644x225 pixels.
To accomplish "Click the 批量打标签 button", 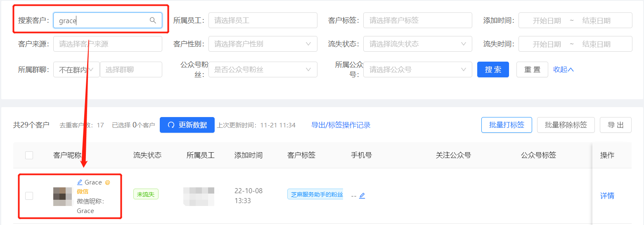I will click(507, 125).
